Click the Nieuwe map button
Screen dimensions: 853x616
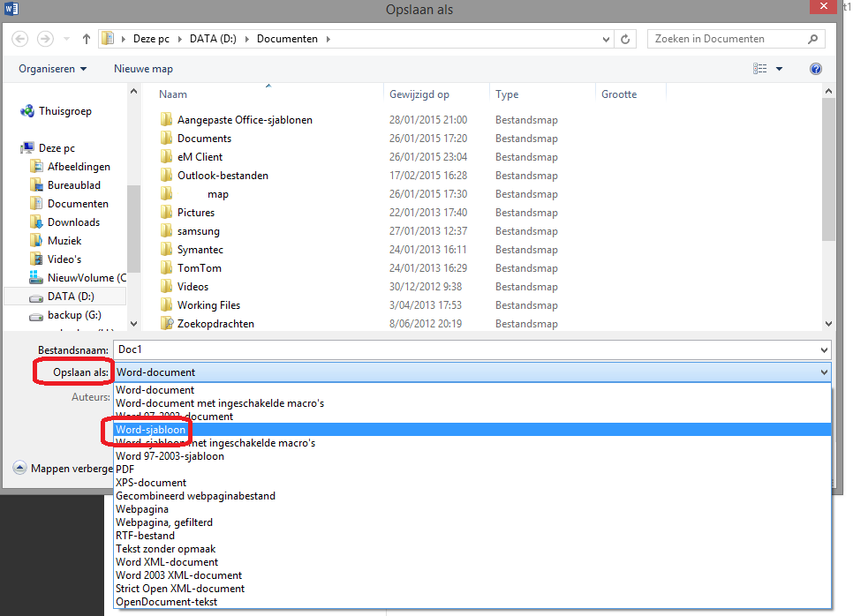[143, 69]
